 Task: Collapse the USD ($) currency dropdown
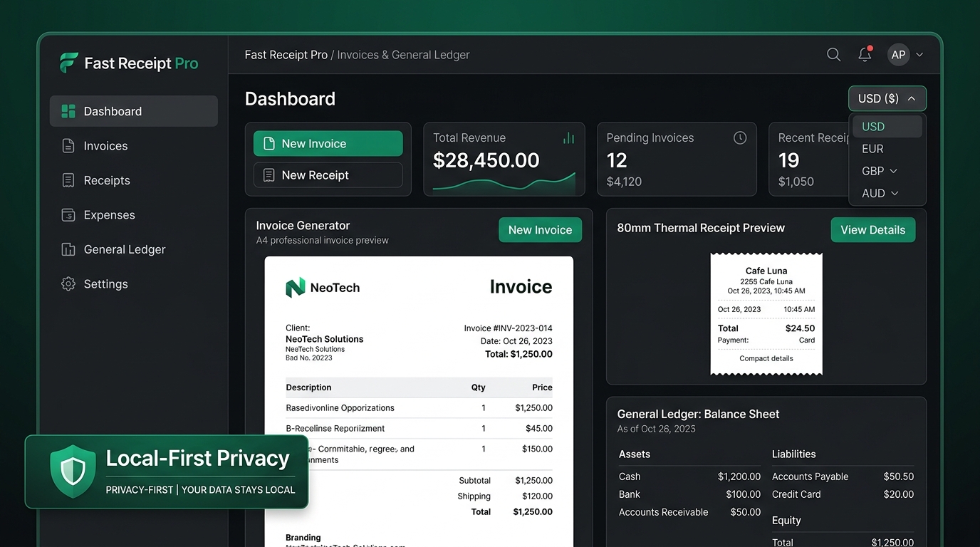click(887, 99)
